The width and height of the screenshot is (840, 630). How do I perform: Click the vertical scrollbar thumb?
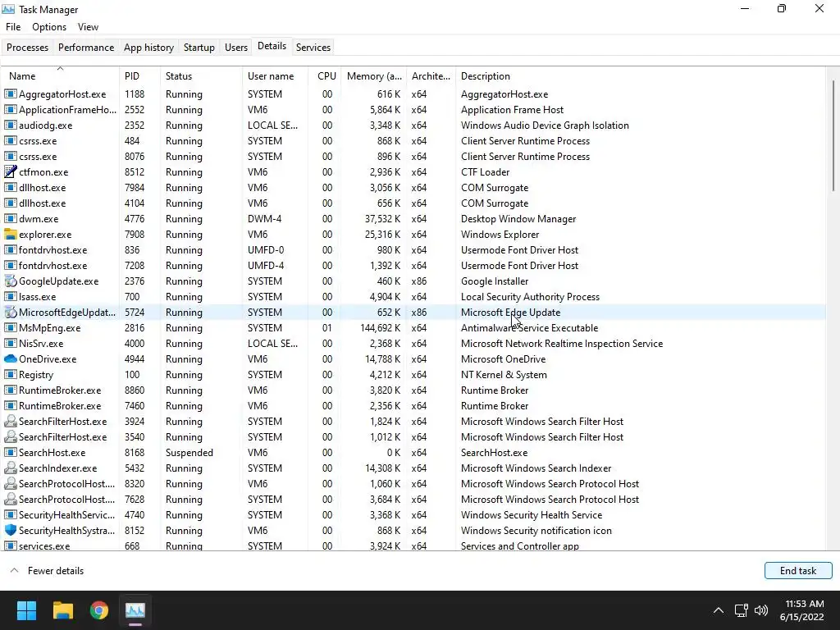tap(833, 135)
